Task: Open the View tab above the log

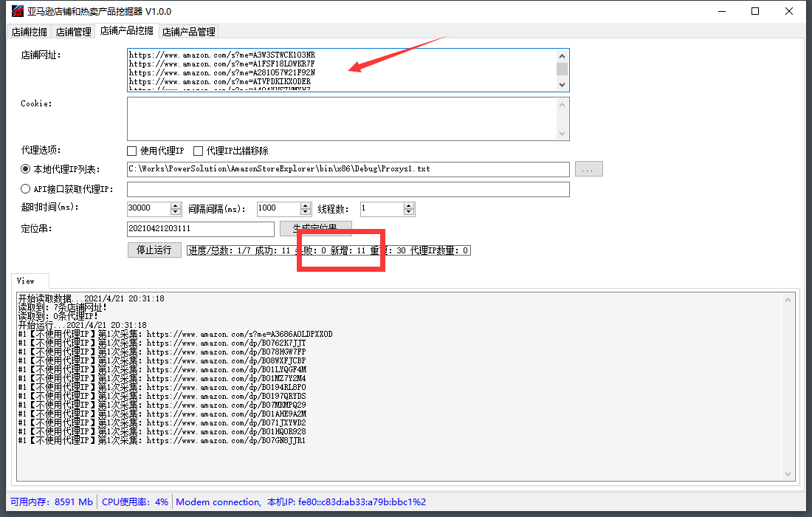Action: tap(30, 281)
